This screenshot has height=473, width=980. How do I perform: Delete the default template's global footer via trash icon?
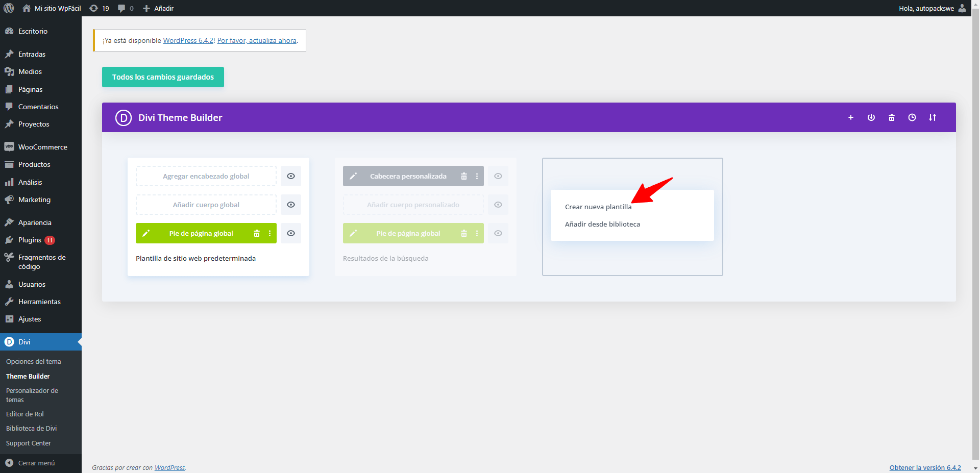tap(257, 233)
